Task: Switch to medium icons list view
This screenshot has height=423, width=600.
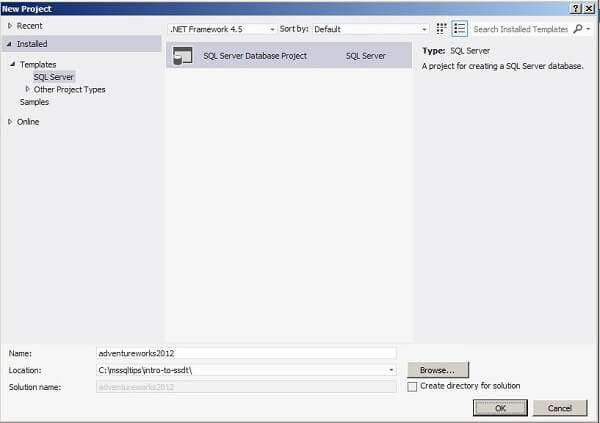Action: [459, 29]
